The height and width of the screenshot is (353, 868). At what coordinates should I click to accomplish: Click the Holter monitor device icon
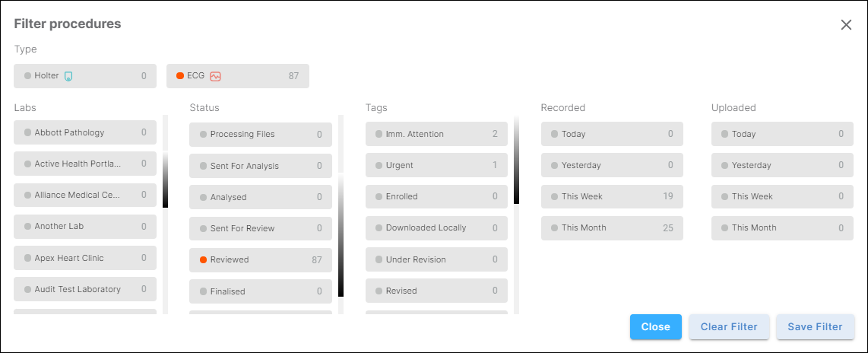click(x=68, y=76)
